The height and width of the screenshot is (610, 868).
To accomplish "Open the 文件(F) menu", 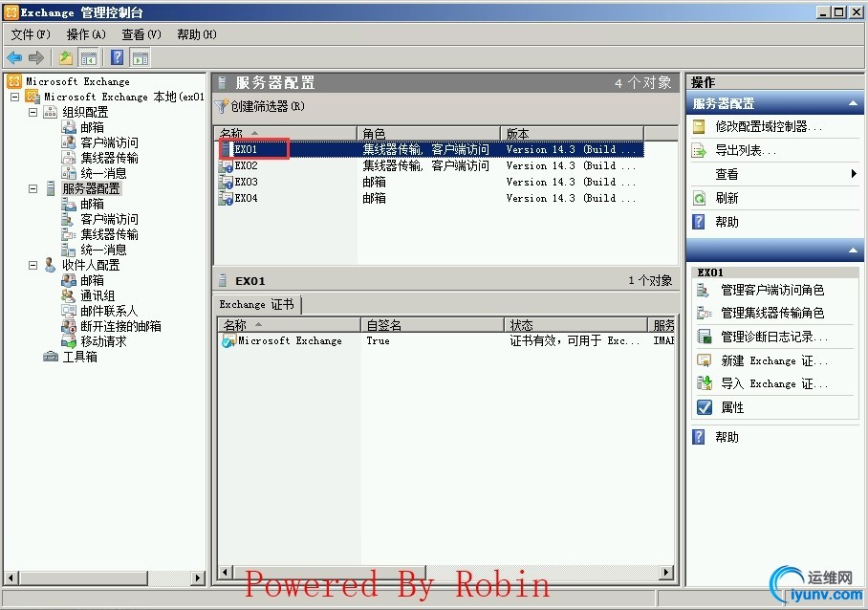I will click(x=31, y=34).
